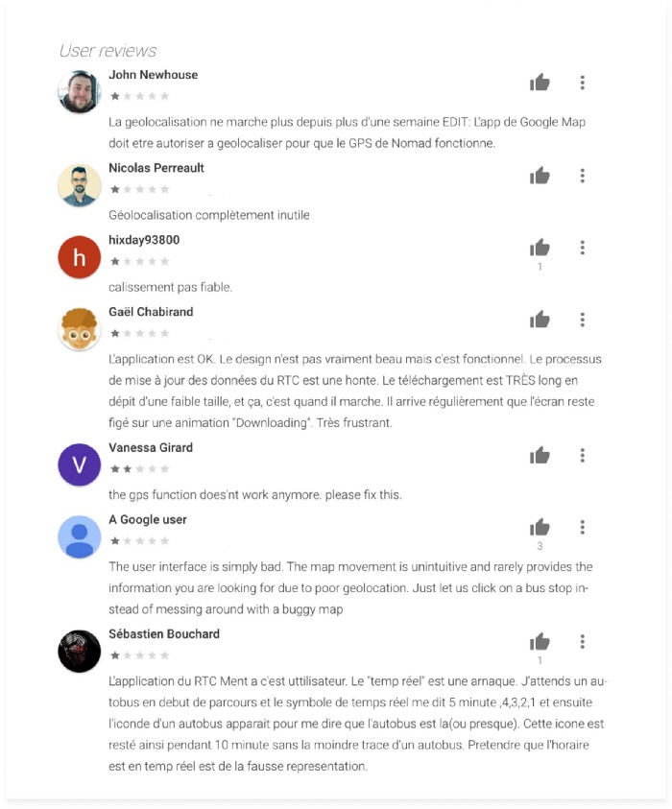Click the Sébastien Bouchard reviewer name
This screenshot has width=672, height=809.
[x=164, y=633]
